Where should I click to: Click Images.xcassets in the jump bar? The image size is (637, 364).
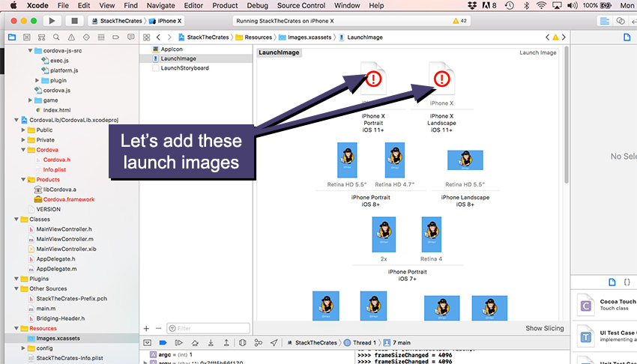pyautogui.click(x=305, y=37)
